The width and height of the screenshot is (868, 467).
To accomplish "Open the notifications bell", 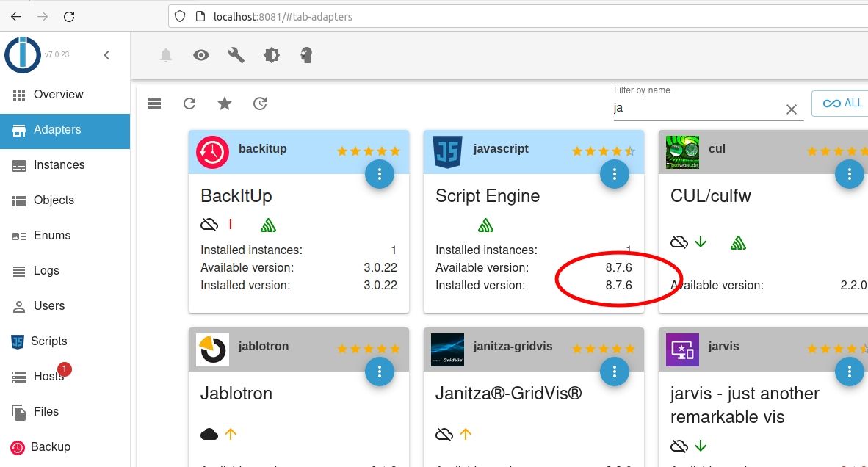I will tap(166, 55).
